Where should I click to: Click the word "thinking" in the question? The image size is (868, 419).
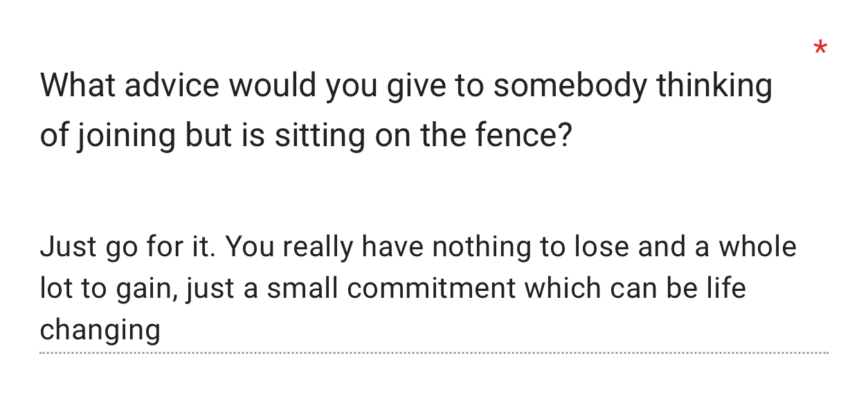click(714, 86)
